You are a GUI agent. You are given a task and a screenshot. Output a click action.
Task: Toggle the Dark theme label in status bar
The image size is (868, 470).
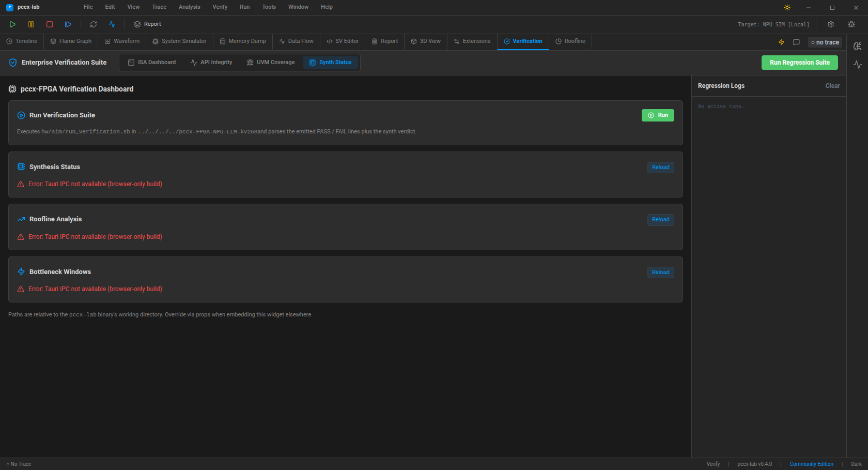856,464
